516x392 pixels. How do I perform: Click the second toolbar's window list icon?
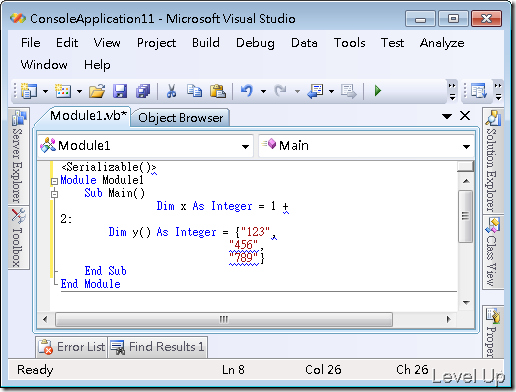click(479, 91)
